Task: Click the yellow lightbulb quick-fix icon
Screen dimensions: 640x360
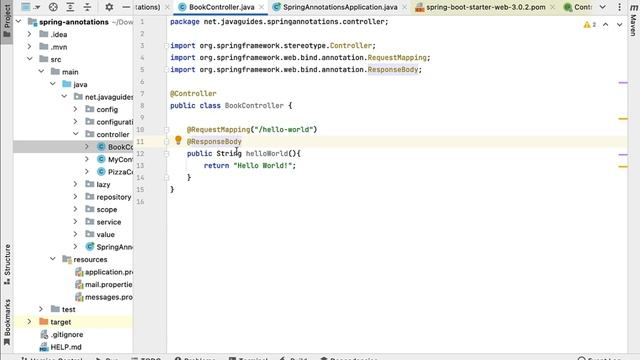Action: (178, 140)
